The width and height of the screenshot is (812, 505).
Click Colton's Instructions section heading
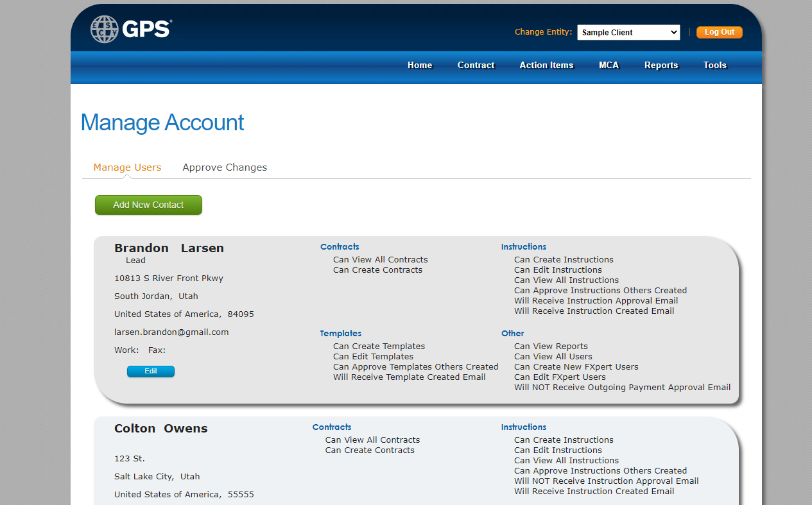pos(524,427)
